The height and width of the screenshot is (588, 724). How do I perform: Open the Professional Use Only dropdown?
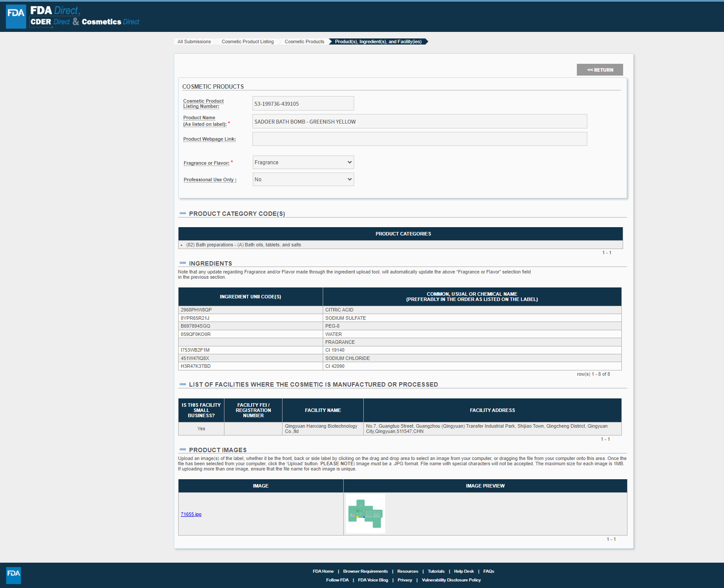tap(303, 180)
